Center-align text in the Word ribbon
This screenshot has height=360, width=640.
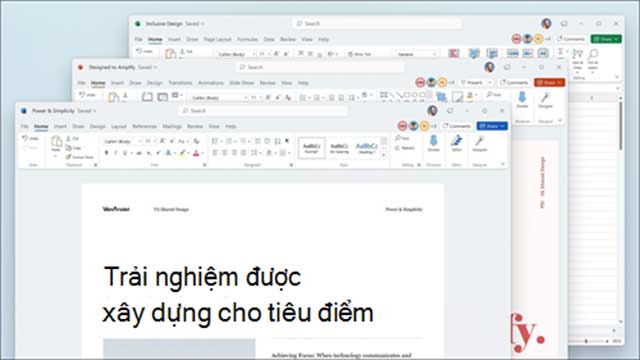click(x=224, y=153)
